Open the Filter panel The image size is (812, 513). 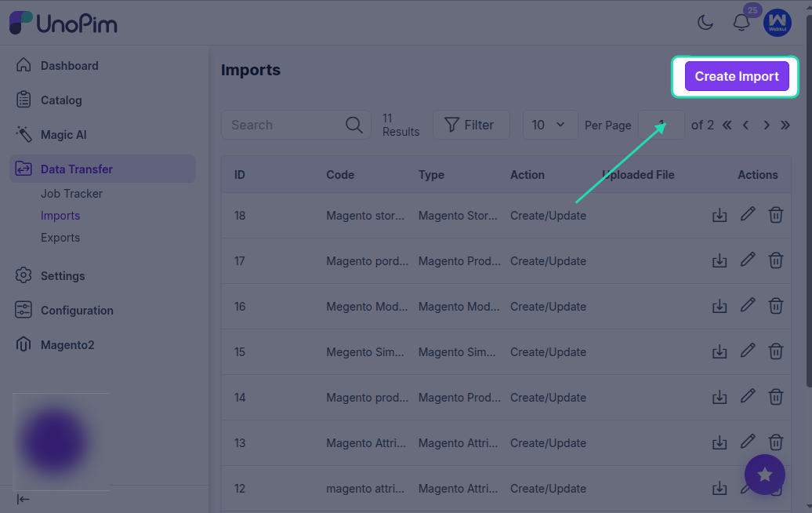click(471, 125)
